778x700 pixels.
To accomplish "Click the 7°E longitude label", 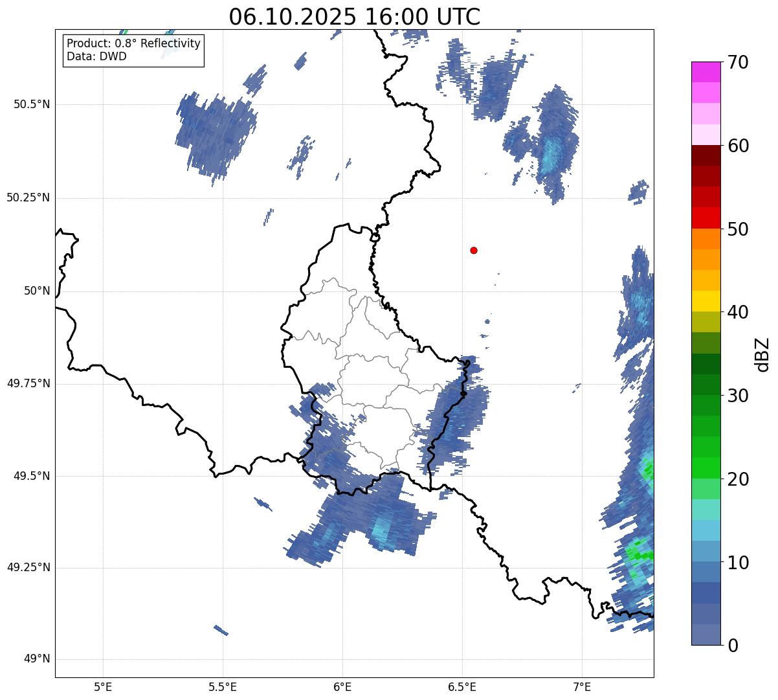I will click(582, 687).
